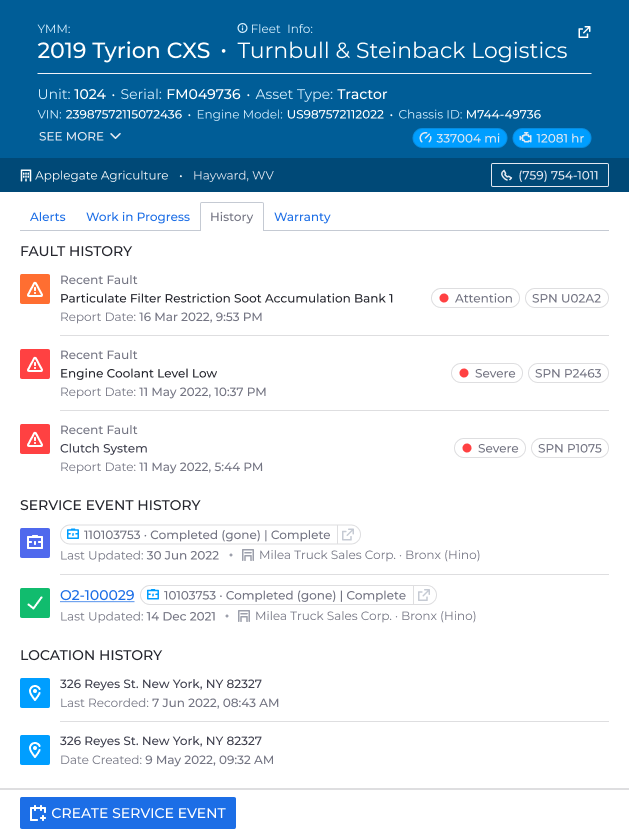Click dealer icon next to 30 Jun 2022 entry
The image size is (639, 836).
[247, 556]
